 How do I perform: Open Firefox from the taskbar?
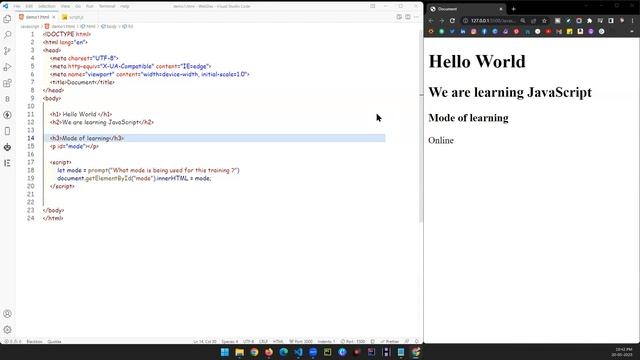[x=269, y=352]
